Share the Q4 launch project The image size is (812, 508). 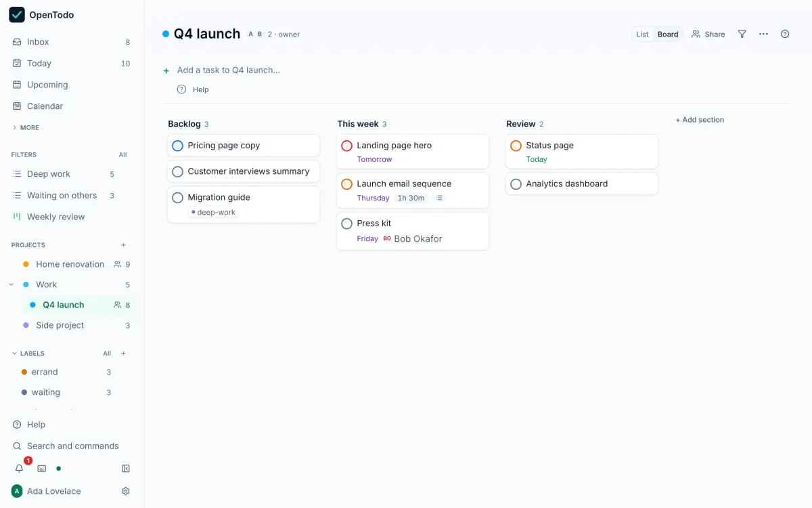(708, 35)
